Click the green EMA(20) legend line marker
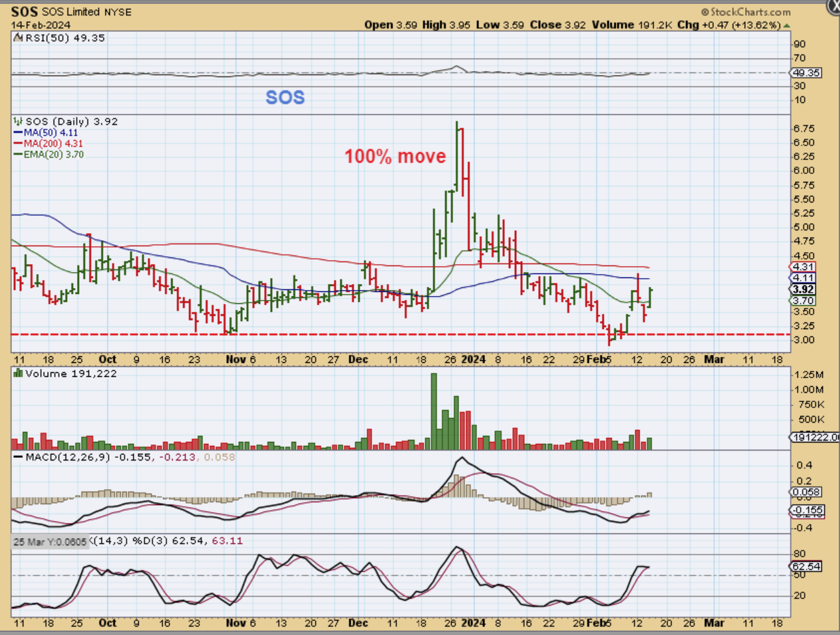840x635 pixels. click(19, 155)
